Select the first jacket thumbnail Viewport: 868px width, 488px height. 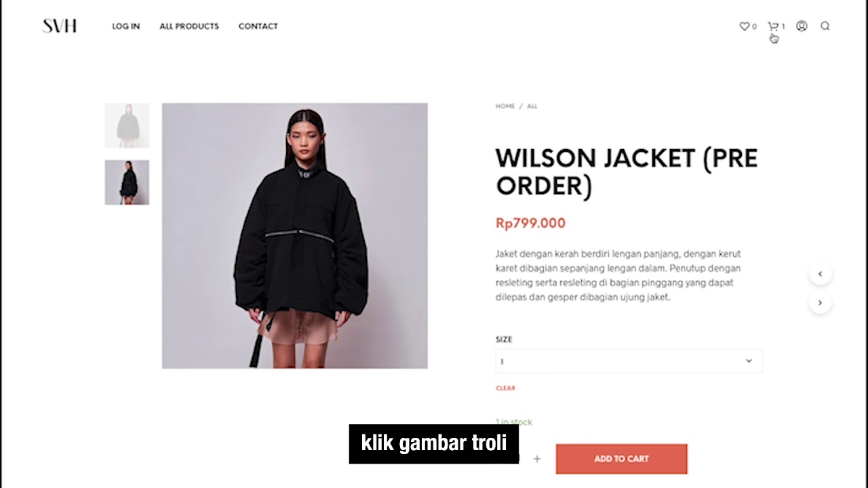(x=127, y=125)
